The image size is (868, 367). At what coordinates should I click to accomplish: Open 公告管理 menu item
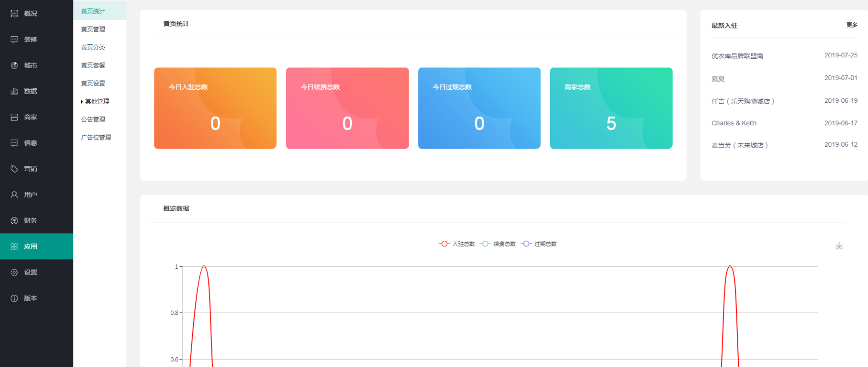tap(93, 119)
